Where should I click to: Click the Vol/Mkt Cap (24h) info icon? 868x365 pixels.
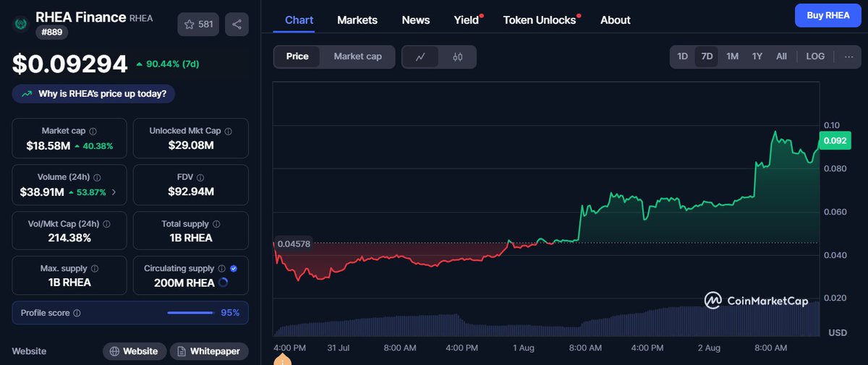[x=106, y=224]
